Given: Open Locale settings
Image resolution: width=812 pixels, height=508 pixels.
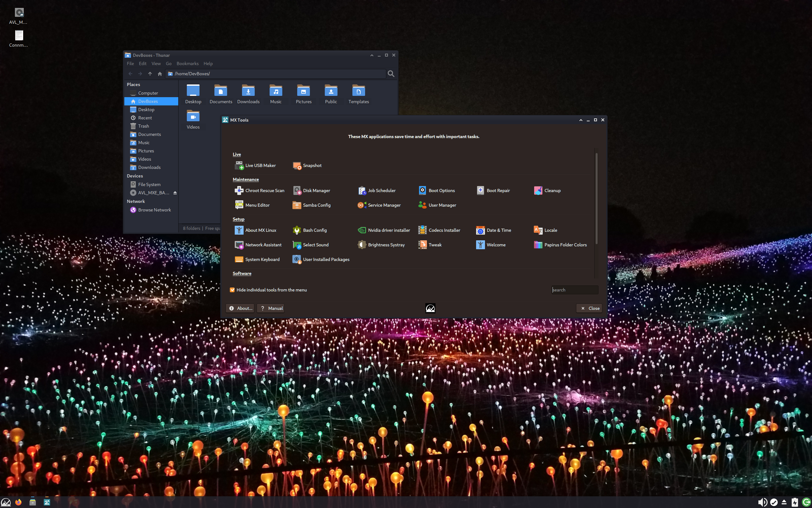Looking at the screenshot, I should click(x=546, y=230).
